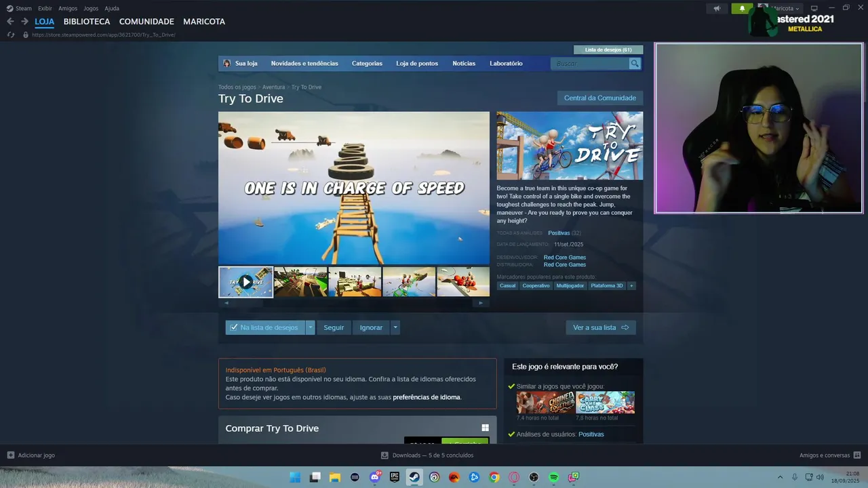Go back with the left arrow

coord(10,22)
